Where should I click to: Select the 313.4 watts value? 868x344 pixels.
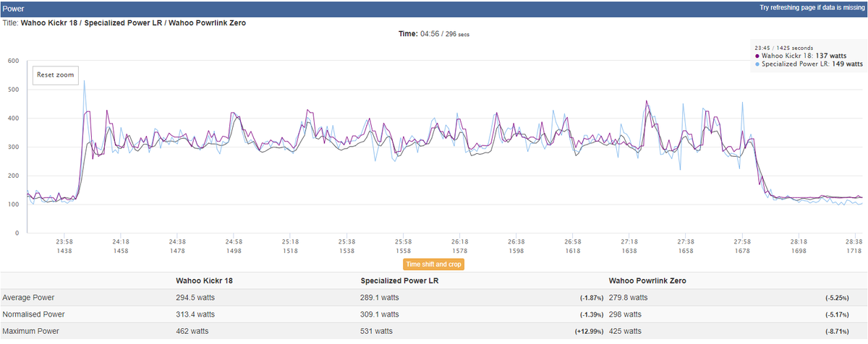point(196,314)
